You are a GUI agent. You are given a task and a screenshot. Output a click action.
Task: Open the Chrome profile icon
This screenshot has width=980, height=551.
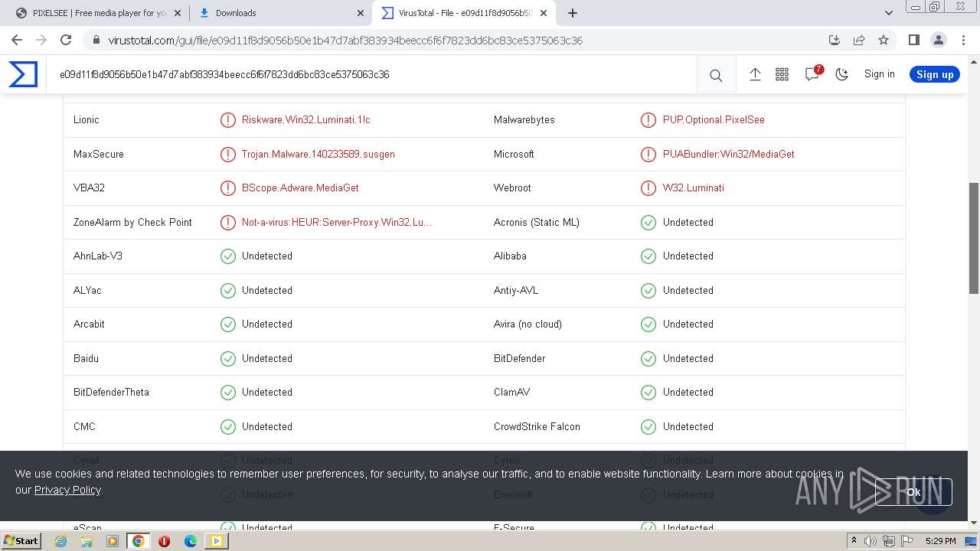point(938,40)
